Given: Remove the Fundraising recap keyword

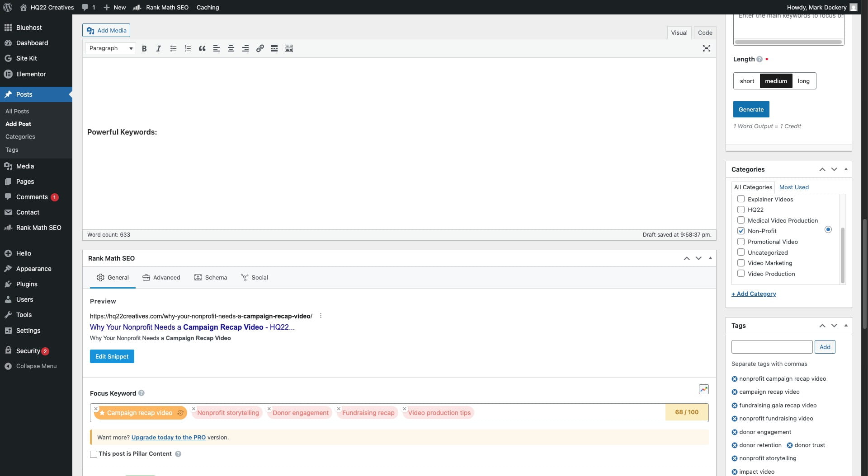Looking at the screenshot, I should 339,409.
